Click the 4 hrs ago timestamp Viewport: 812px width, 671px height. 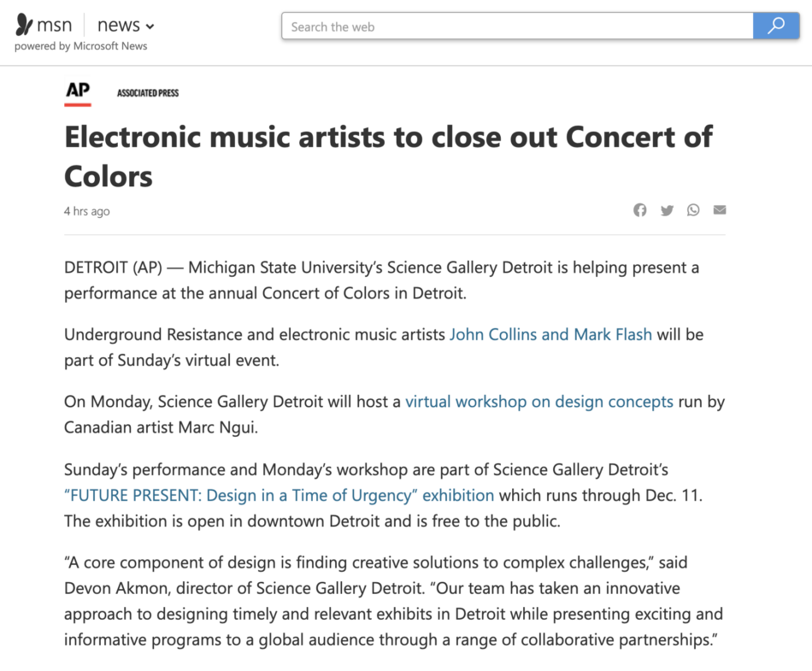pos(87,211)
